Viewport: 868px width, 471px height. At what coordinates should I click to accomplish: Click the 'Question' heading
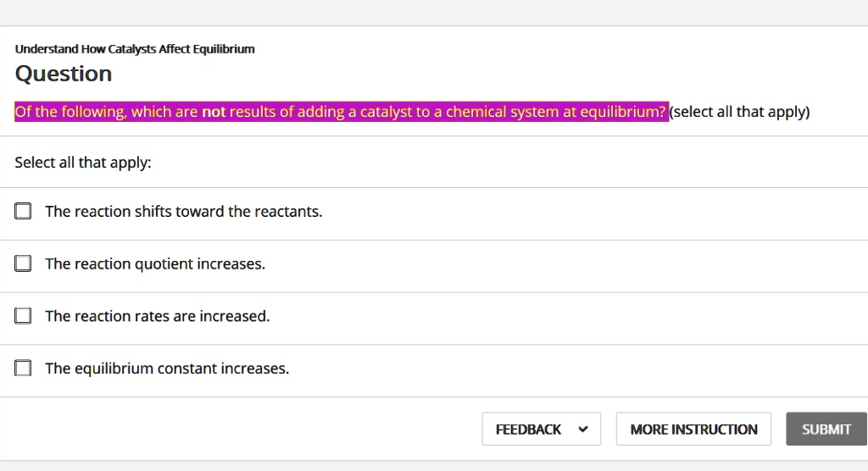click(x=64, y=74)
